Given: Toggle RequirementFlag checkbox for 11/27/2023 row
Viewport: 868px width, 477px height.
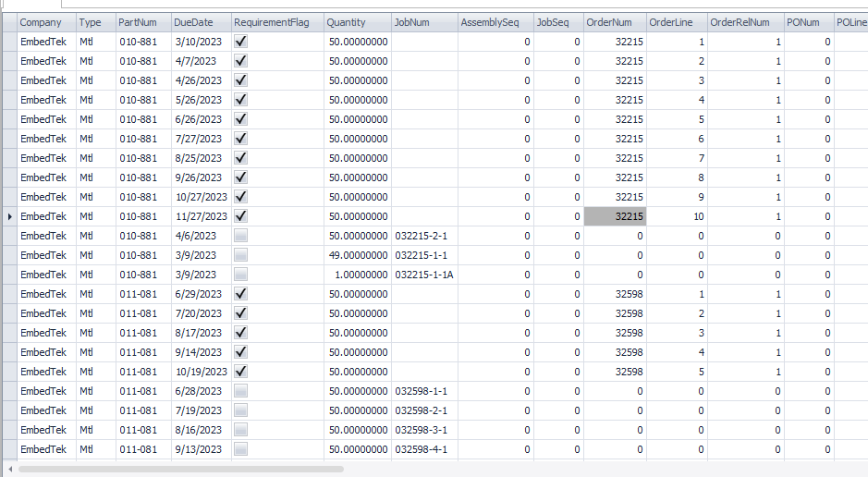Looking at the screenshot, I should coord(240,216).
